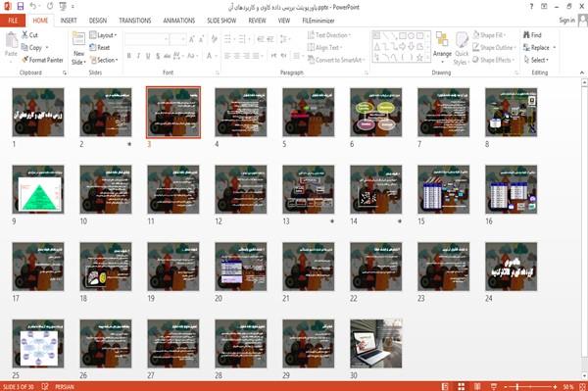Screen dimensions: 588x391
Task: Open the FILEminimizer tab
Action: pos(318,21)
